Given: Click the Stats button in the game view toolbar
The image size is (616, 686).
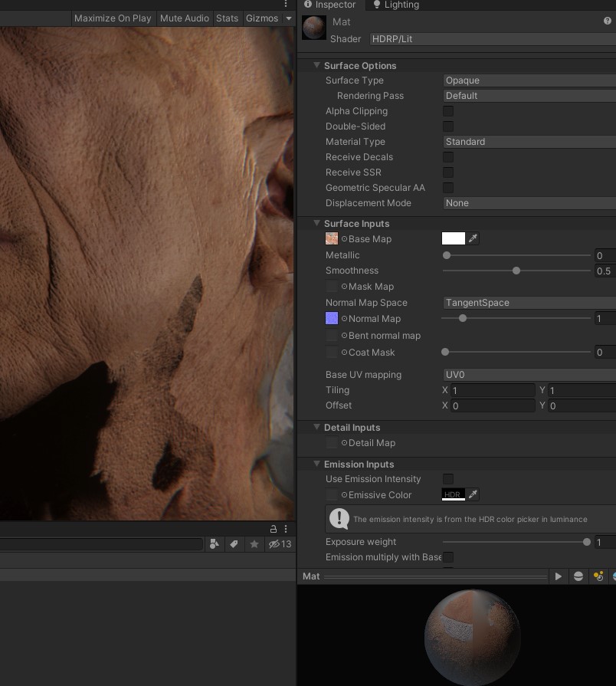Looking at the screenshot, I should pyautogui.click(x=227, y=18).
